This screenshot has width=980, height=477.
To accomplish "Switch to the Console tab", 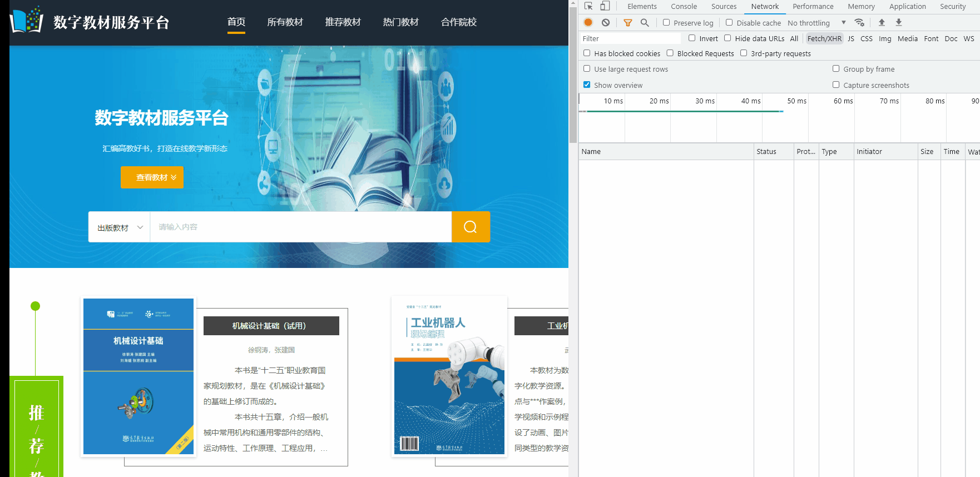I will click(684, 7).
